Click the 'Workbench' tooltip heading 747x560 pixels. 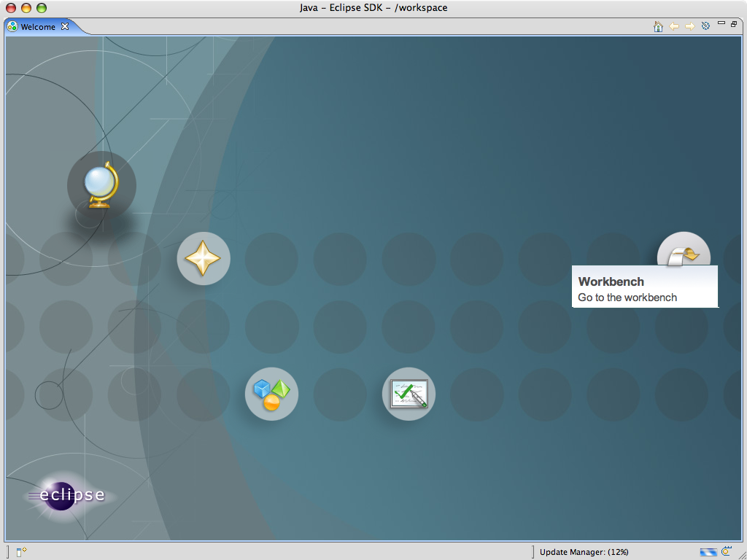click(611, 281)
